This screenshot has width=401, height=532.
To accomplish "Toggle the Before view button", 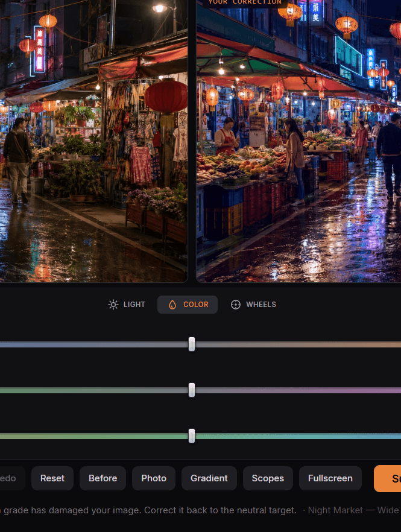I will coord(103,478).
